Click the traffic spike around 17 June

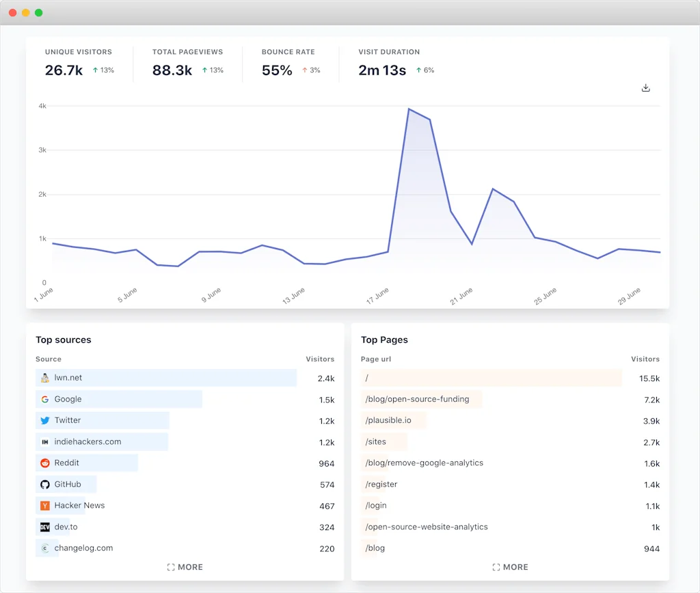pyautogui.click(x=409, y=109)
